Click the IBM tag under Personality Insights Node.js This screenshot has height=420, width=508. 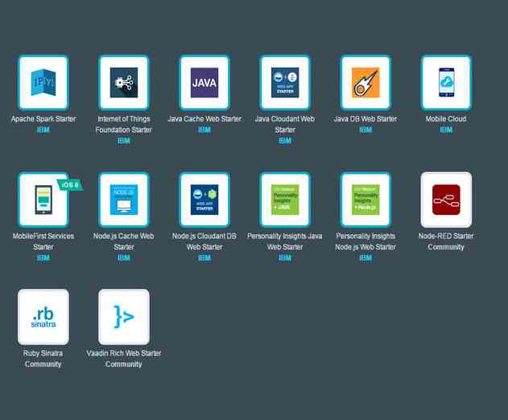pos(366,258)
